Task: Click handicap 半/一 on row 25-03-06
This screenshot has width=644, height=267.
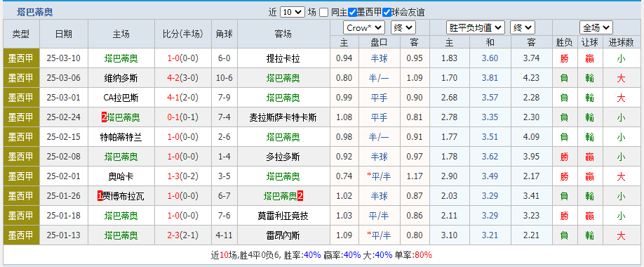Action: click(x=379, y=78)
